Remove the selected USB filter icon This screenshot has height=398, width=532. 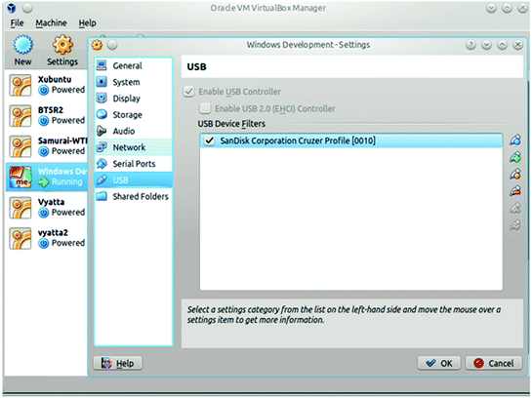pos(515,191)
